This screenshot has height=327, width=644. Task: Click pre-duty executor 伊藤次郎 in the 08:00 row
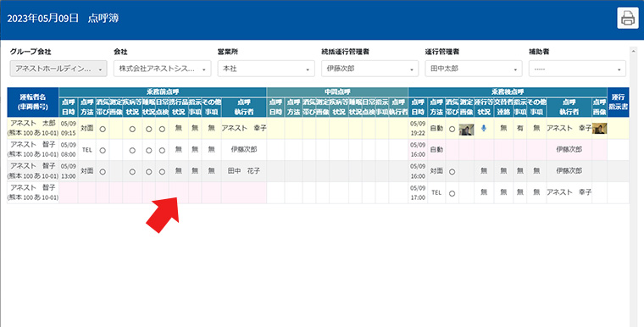tap(244, 150)
